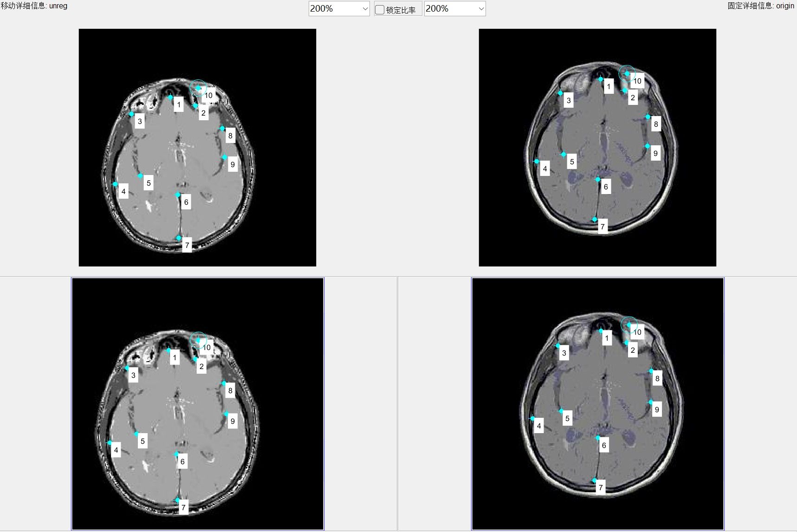The width and height of the screenshot is (797, 532).
Task: Pick point 4 in unreg overview panel
Action: click(x=110, y=443)
